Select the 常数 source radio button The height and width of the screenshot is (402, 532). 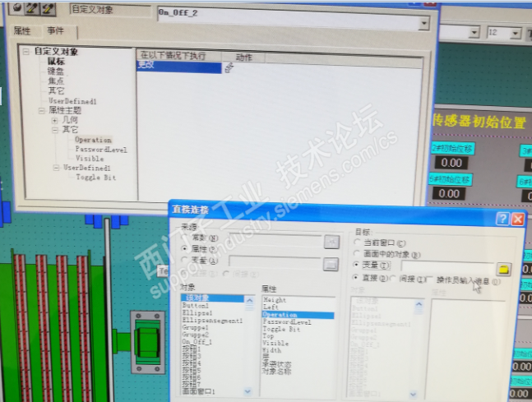[185, 238]
